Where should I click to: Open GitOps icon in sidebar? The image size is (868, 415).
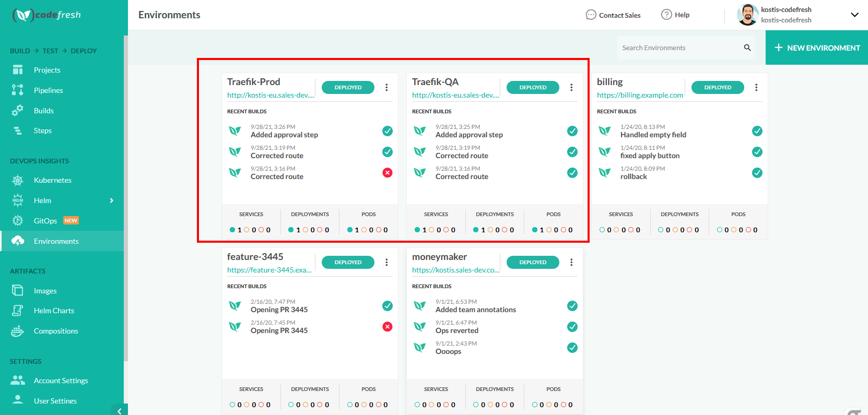pyautogui.click(x=18, y=220)
